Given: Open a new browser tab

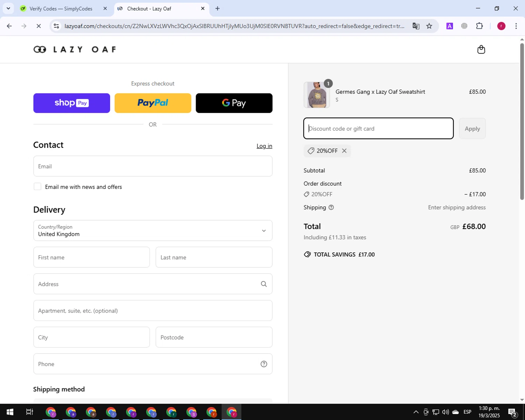Looking at the screenshot, I should click(x=218, y=8).
